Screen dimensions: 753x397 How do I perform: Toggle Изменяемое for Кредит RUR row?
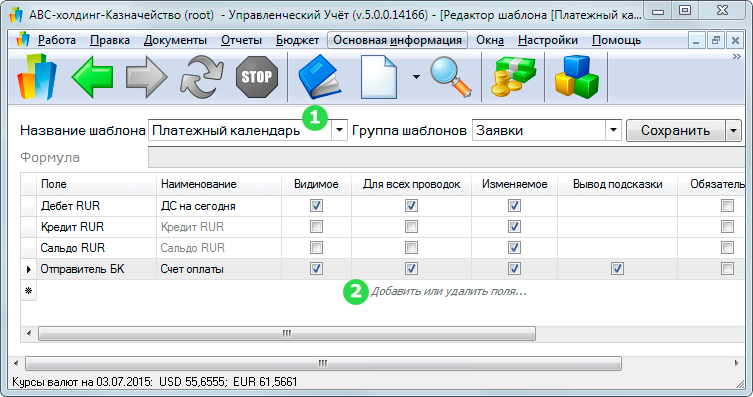click(514, 227)
